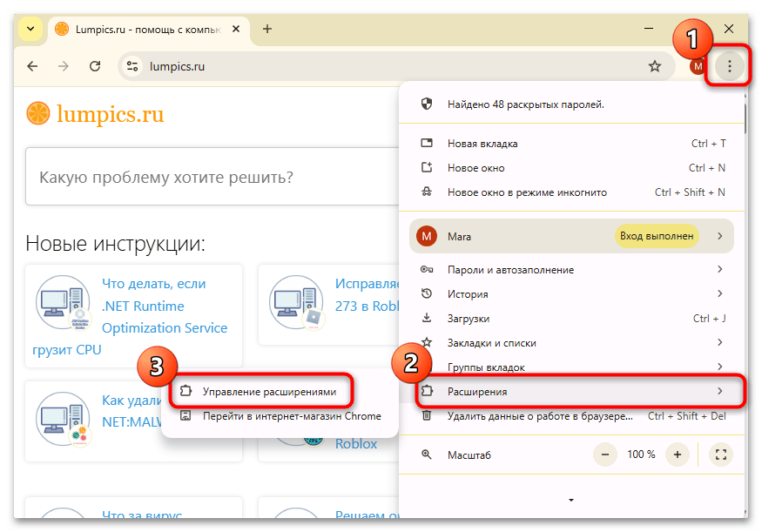Viewport: 762px width, 532px height.
Task: Select the Lumpics.ru browser tab
Action: pos(148,30)
